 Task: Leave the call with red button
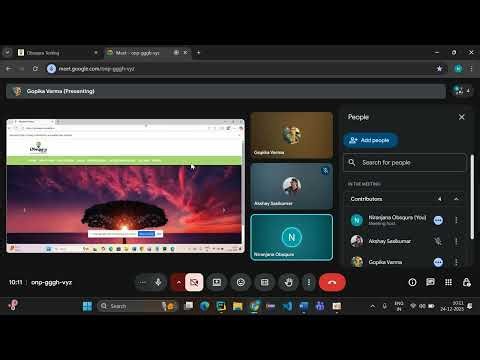pyautogui.click(x=332, y=282)
